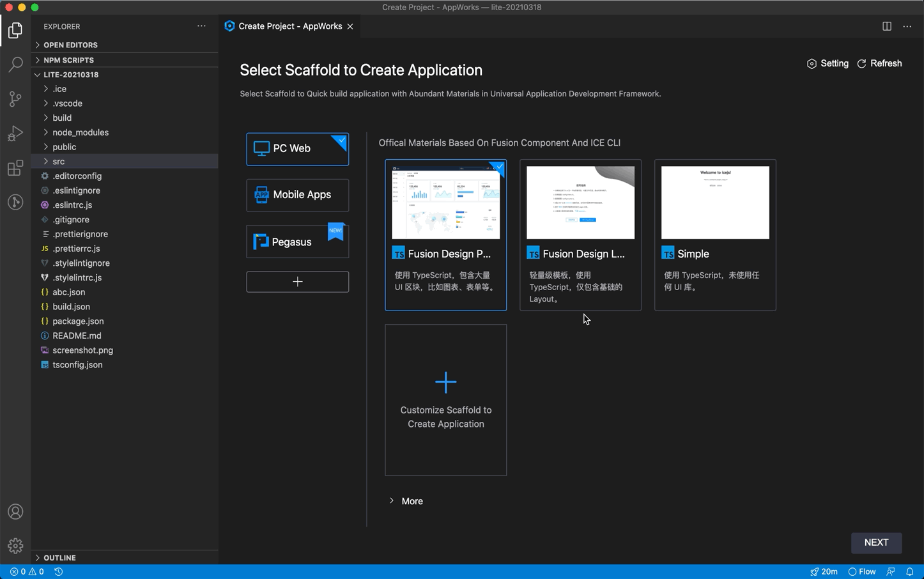
Task: Open Run and Debug view
Action: [15, 134]
